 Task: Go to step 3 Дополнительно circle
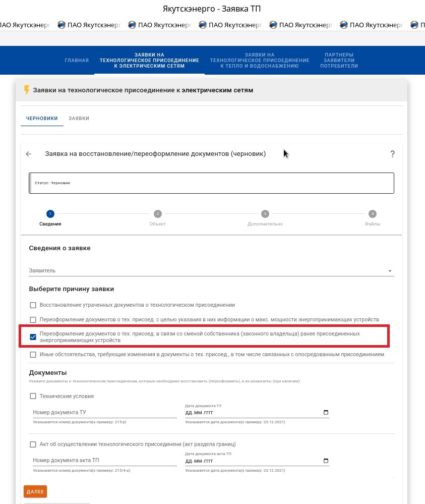pos(265,214)
